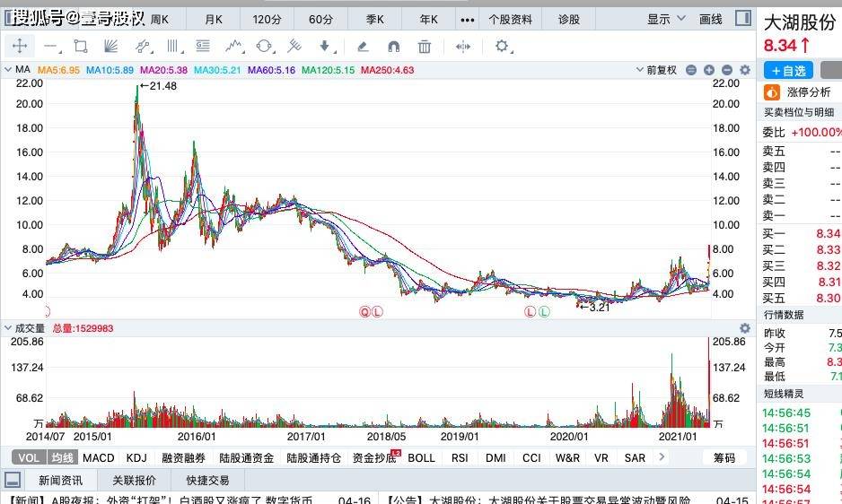Click the panel layout icon near 画线

(x=743, y=18)
